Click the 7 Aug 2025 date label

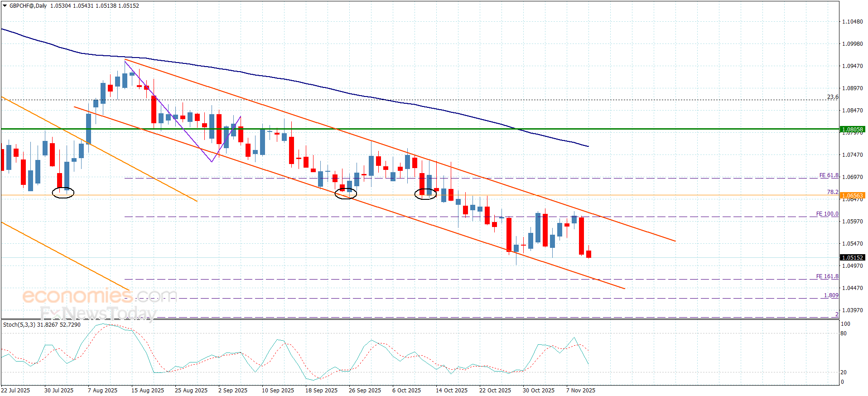tap(102, 391)
